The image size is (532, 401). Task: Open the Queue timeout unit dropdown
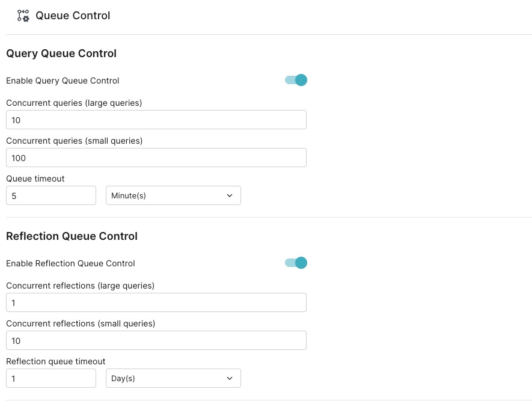(x=173, y=195)
